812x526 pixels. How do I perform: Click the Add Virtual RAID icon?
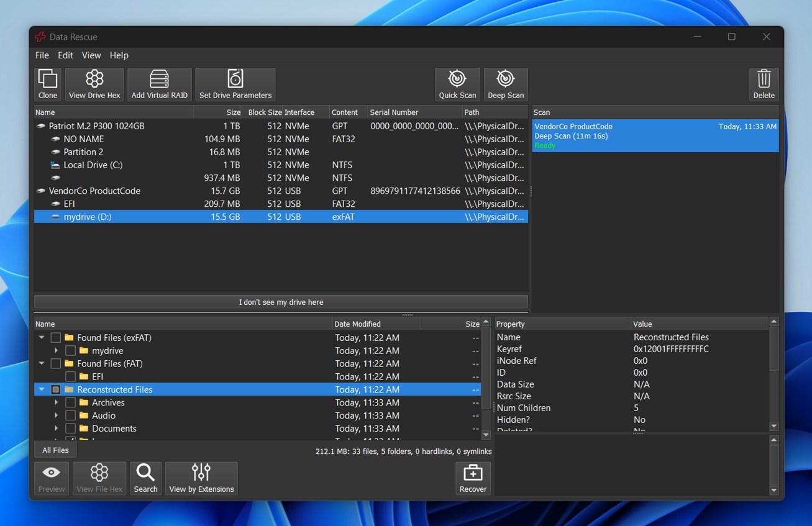pos(159,84)
